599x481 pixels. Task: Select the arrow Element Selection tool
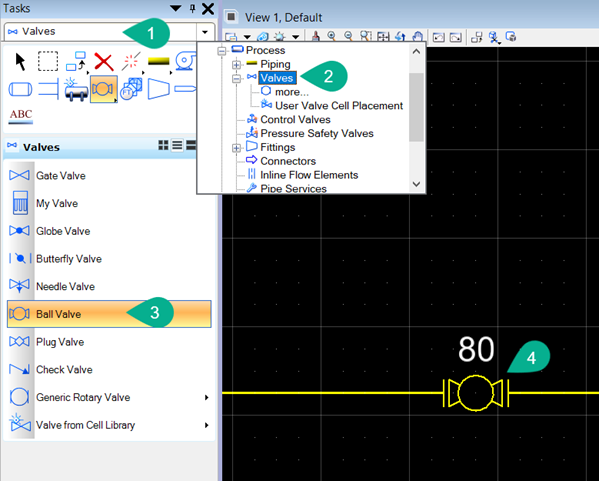[20, 62]
